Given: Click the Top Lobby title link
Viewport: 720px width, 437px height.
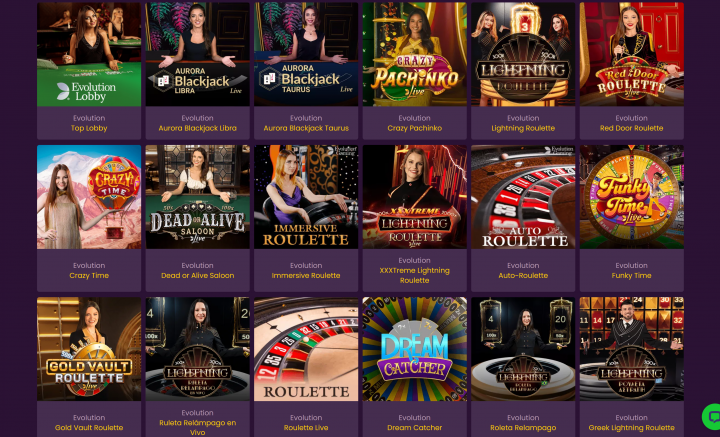Looking at the screenshot, I should point(89,128).
